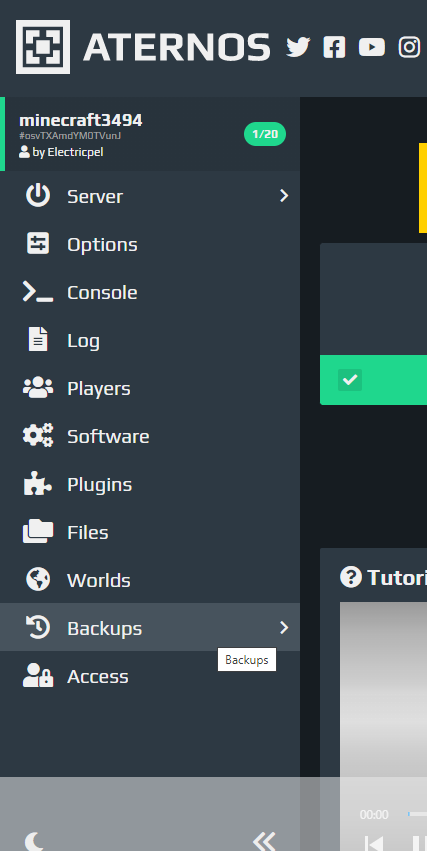Toggle dark mode moon icon

point(34,841)
